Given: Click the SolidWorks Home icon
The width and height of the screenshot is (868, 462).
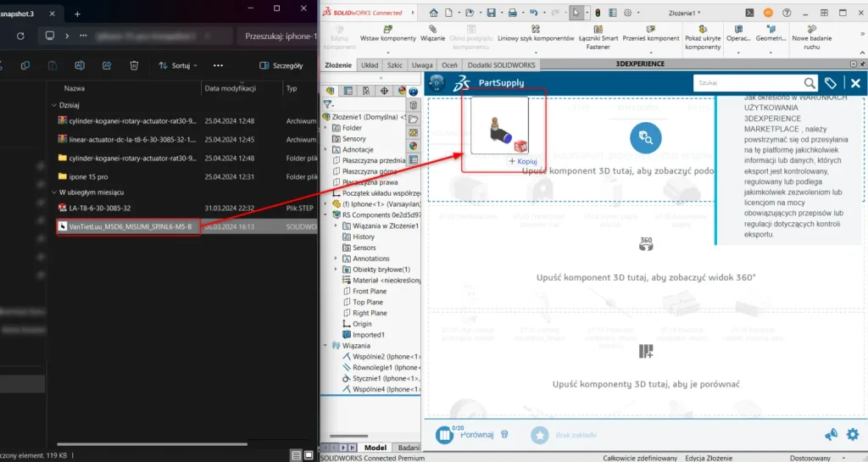Looking at the screenshot, I should coord(433,13).
